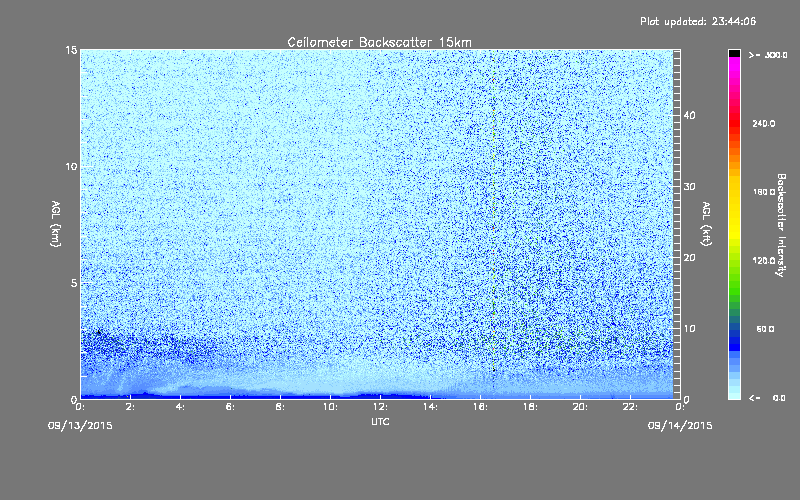The height and width of the screenshot is (500, 800).
Task: Click the 'Ceilometer Backscatter 15km' plot title
Action: pos(379,42)
